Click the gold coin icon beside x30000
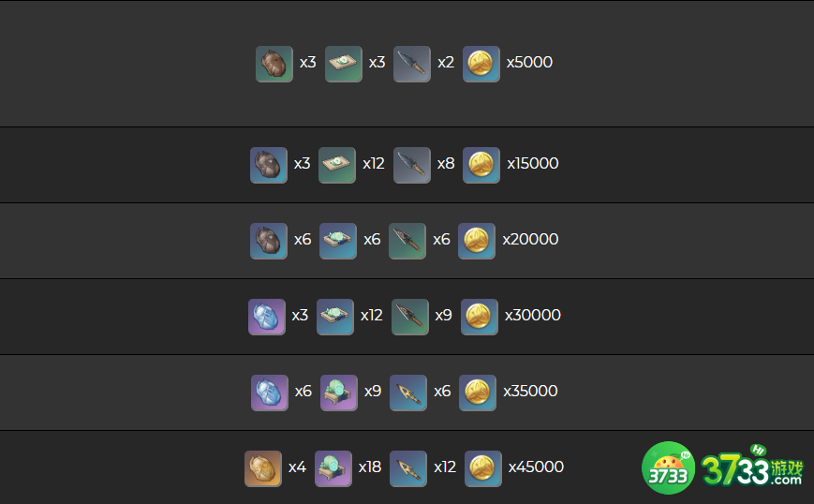Screen dimensions: 814x504 [x=480, y=317]
